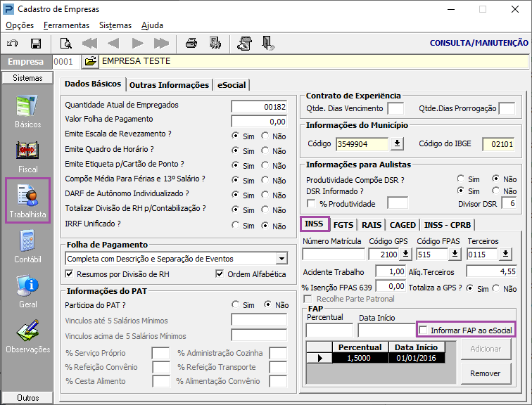Select the 1,5000 percentual table cell
532x405 pixels.
(x=360, y=358)
